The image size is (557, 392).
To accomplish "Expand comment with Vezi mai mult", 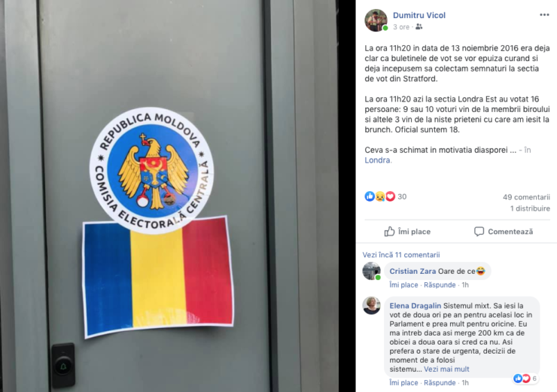I will pyautogui.click(x=446, y=369).
